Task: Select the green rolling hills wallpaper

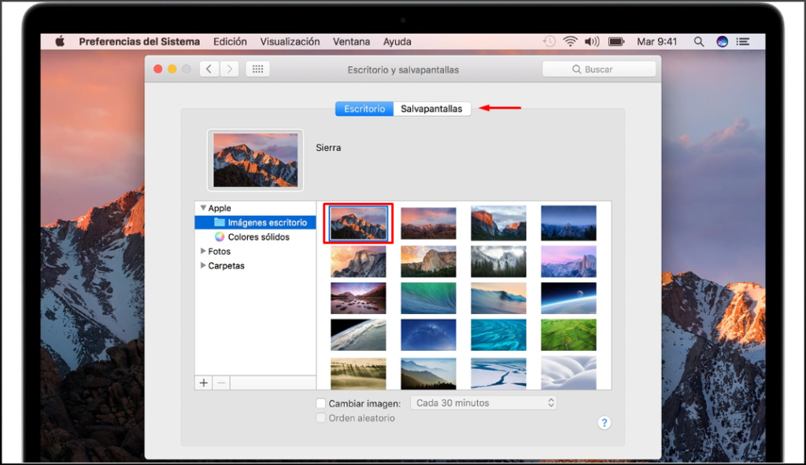Action: tap(569, 335)
